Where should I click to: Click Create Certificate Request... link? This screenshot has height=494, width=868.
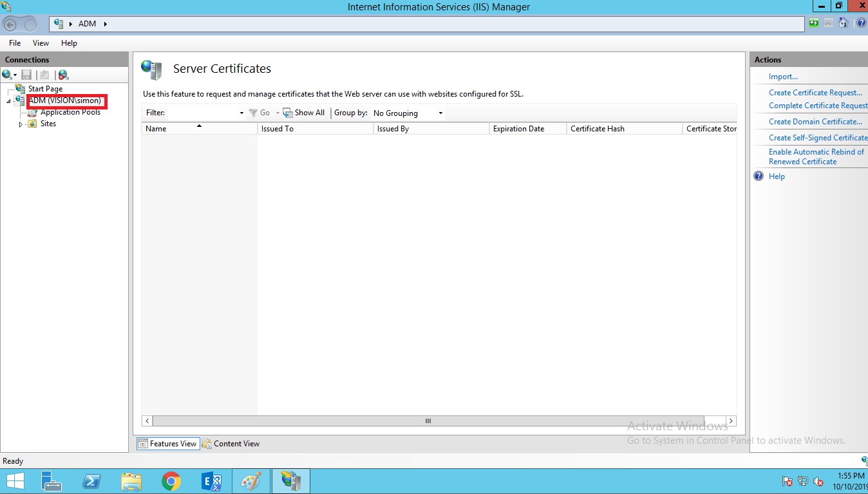pos(815,93)
